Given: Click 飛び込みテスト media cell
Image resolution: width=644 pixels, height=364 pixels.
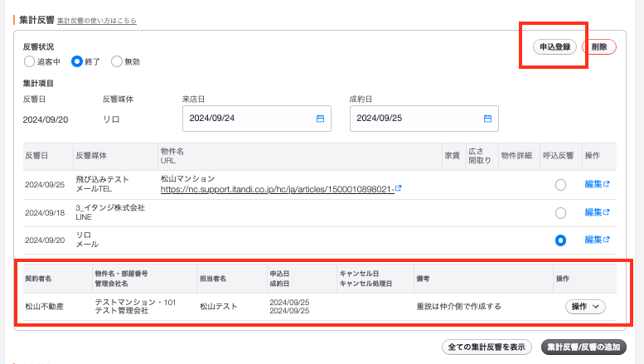Looking at the screenshot, I should tap(102, 180).
